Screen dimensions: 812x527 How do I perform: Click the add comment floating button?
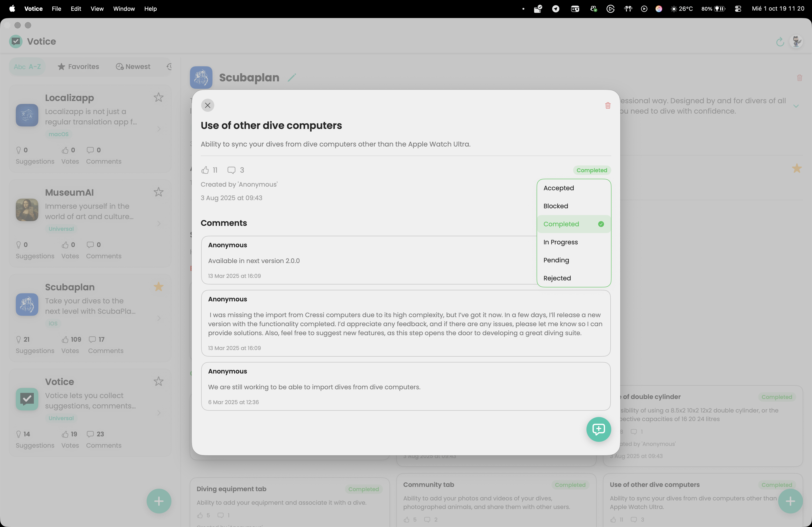[598, 429]
